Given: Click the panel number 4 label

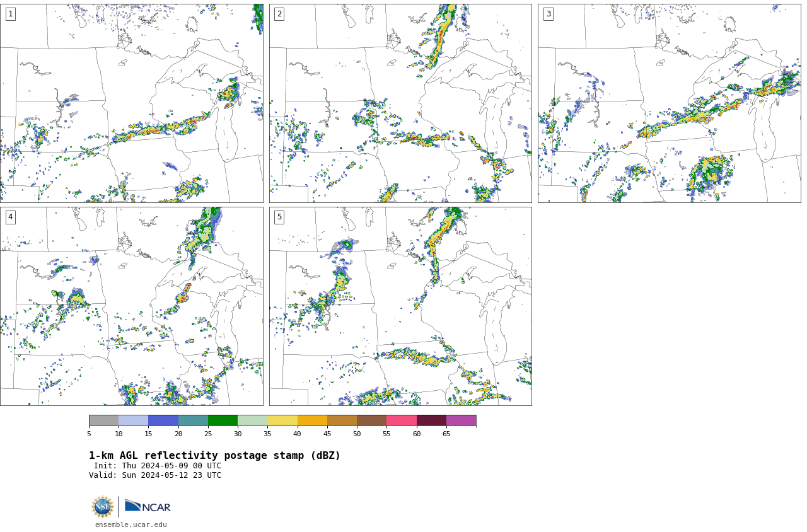Looking at the screenshot, I should [10, 217].
